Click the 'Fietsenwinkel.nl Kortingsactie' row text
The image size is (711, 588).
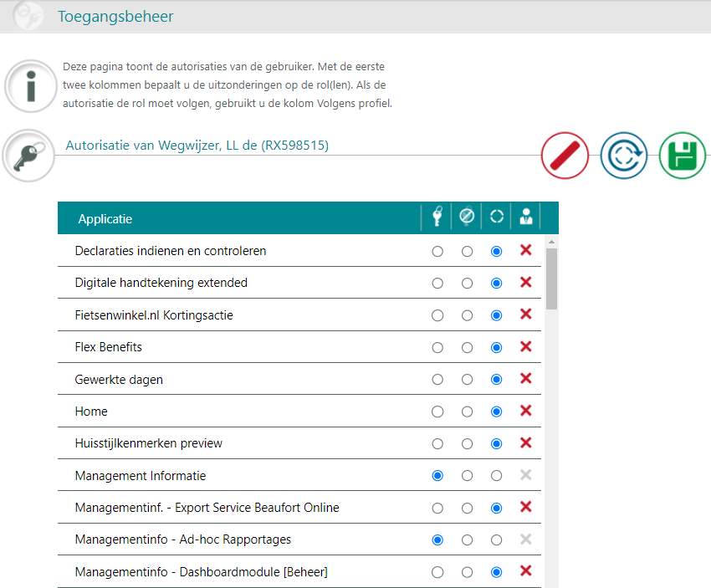point(154,315)
